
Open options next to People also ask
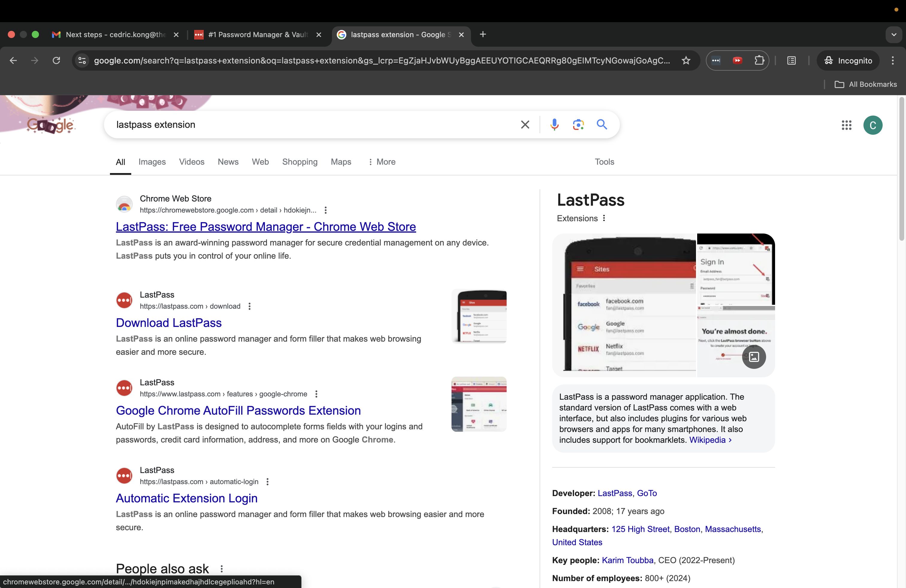221,569
